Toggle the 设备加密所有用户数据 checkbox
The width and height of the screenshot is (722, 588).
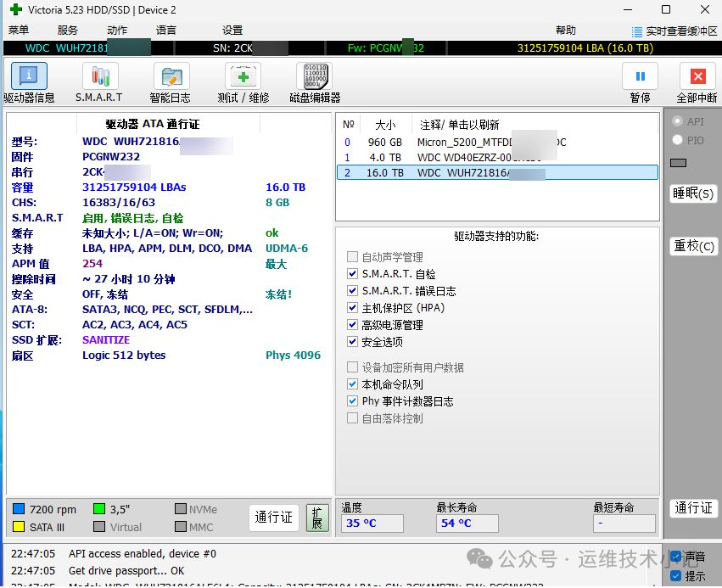point(352,367)
